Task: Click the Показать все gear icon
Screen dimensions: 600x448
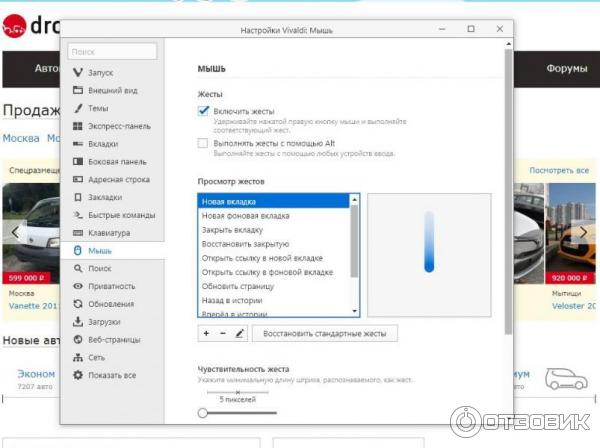Action: click(x=78, y=375)
